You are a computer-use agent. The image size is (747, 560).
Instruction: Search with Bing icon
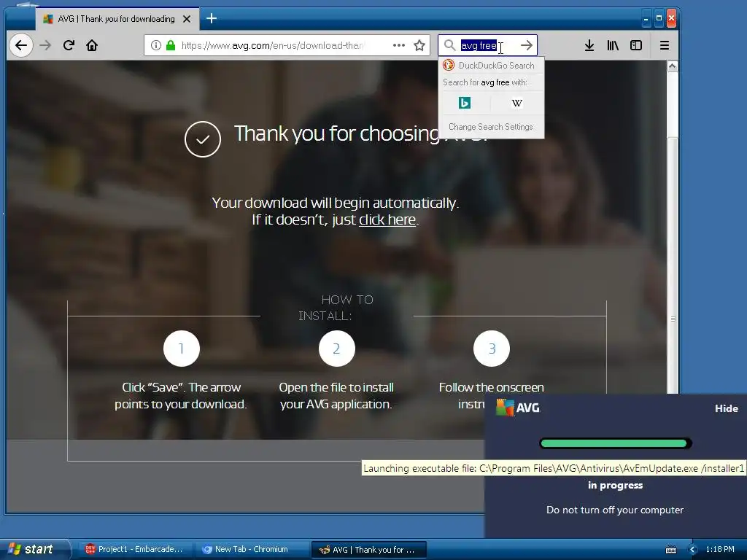click(465, 103)
